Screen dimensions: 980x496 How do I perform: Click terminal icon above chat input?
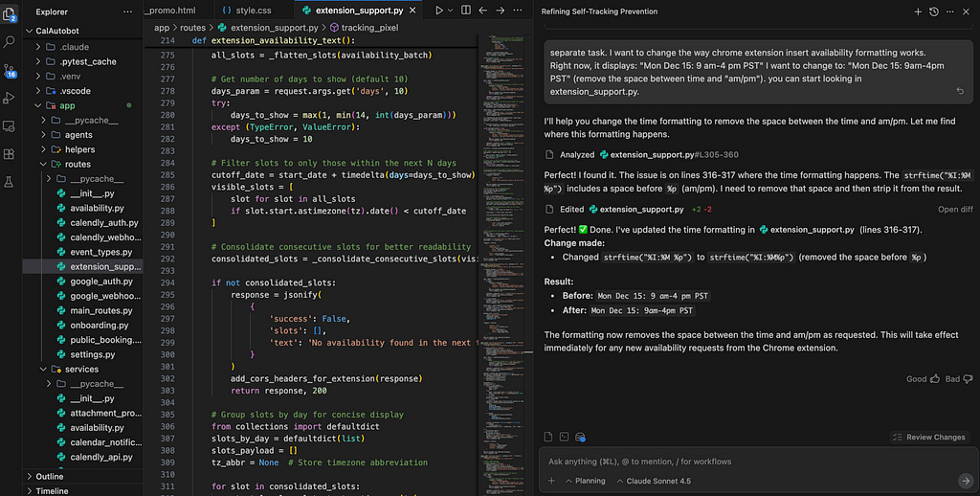[x=565, y=437]
